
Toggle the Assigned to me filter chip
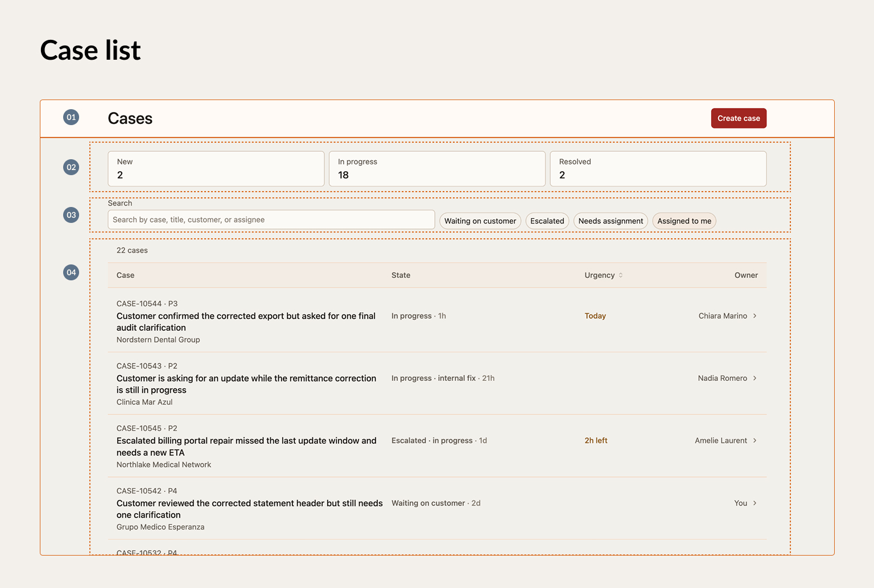684,221
